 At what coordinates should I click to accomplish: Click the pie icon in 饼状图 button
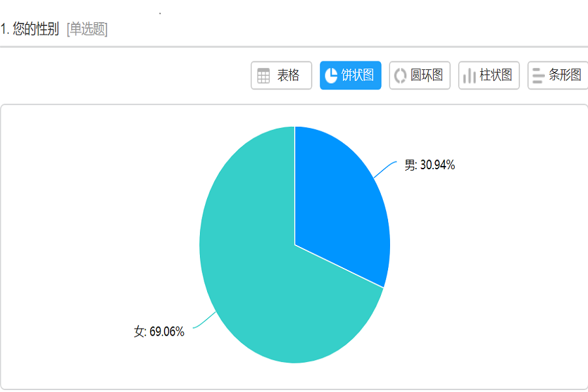(331, 75)
